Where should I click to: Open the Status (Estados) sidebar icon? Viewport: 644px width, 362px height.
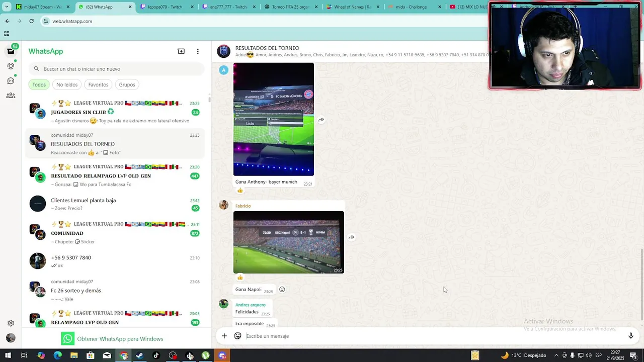click(11, 66)
